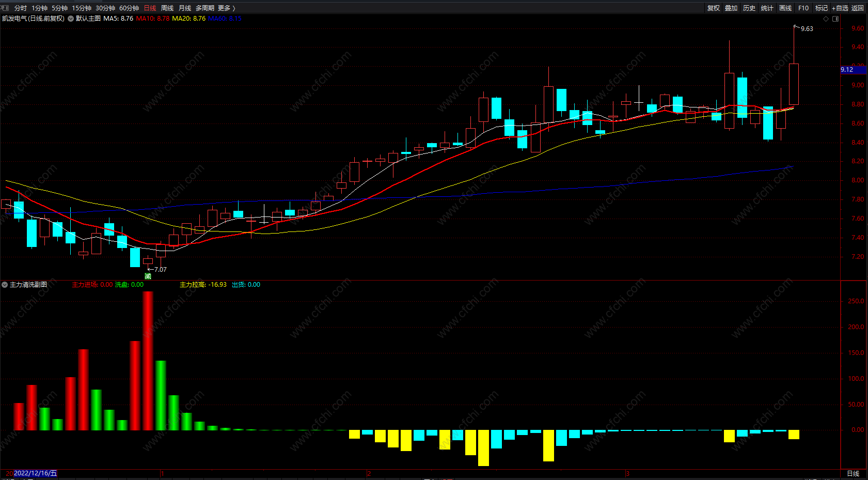Expand the 主力清洗副图 sub-chart dropdown arrow

(5, 285)
